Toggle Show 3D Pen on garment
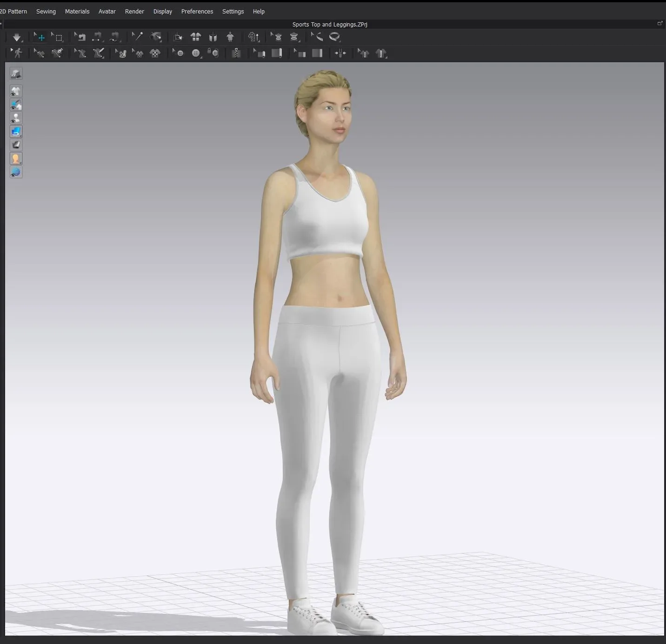Screen dimensions: 666x644 (16, 105)
